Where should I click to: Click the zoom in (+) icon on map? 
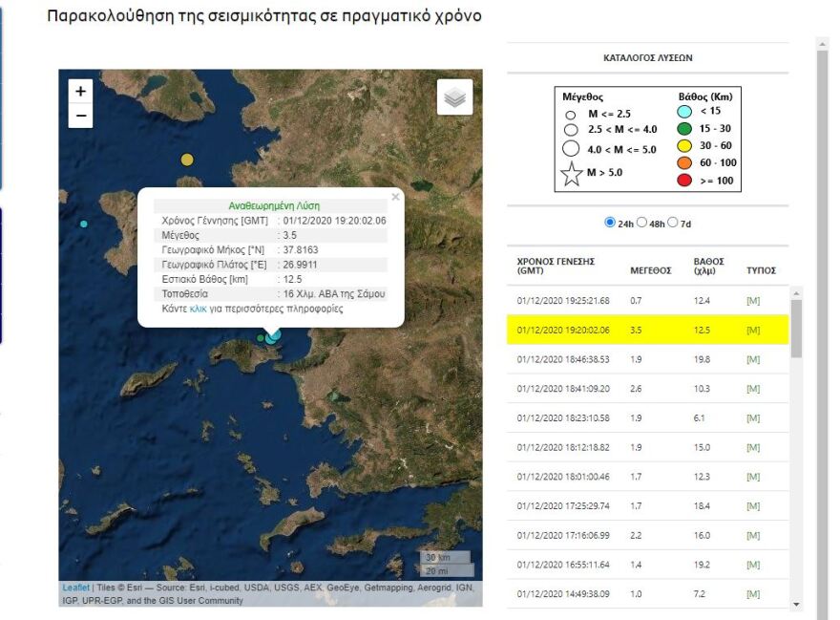click(78, 92)
